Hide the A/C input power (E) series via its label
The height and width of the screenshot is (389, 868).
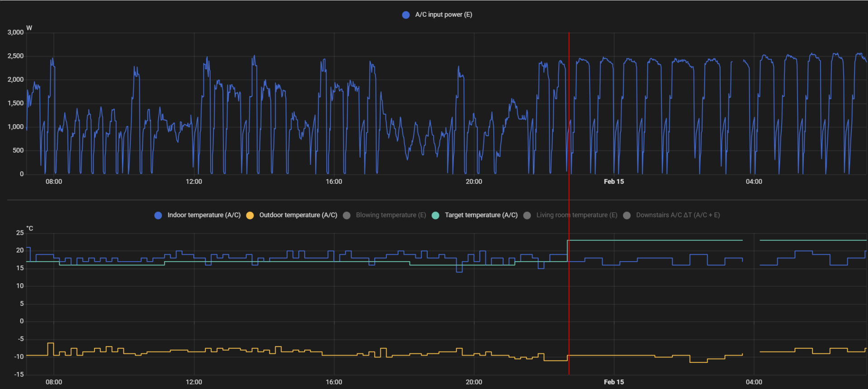443,15
